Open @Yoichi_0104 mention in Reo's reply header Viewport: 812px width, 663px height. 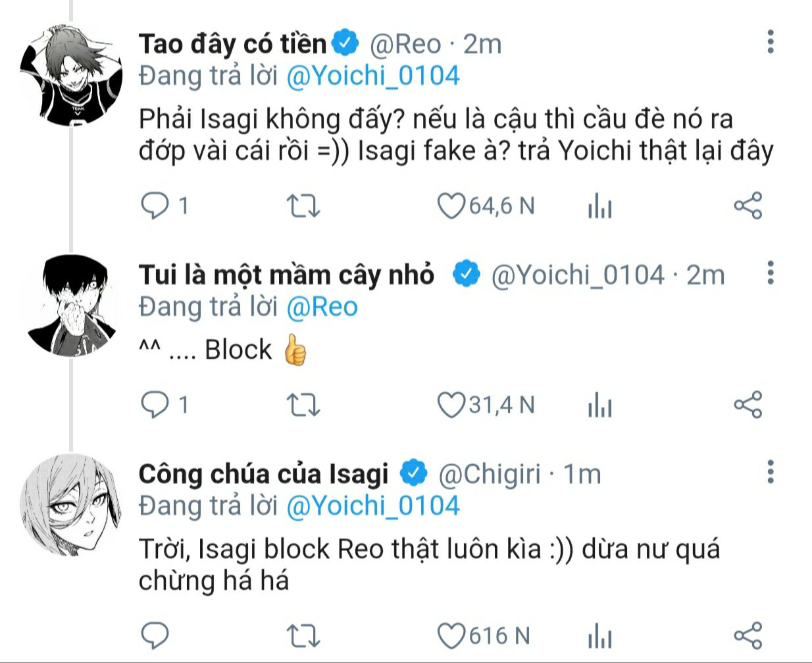[x=372, y=76]
